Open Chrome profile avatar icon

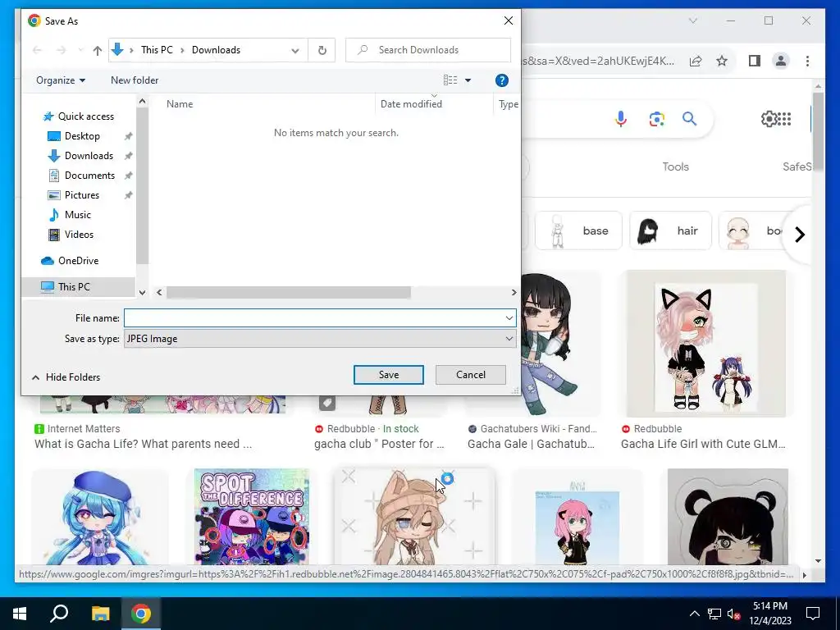(781, 61)
